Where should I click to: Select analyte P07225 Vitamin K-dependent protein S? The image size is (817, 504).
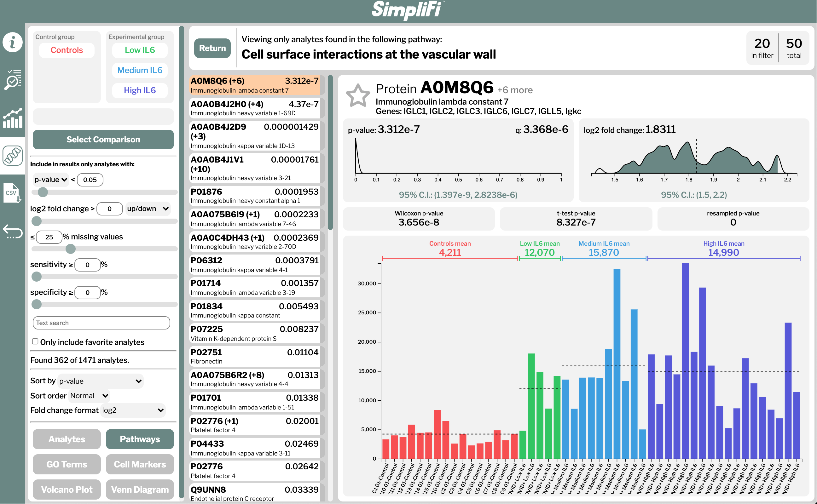click(x=255, y=333)
